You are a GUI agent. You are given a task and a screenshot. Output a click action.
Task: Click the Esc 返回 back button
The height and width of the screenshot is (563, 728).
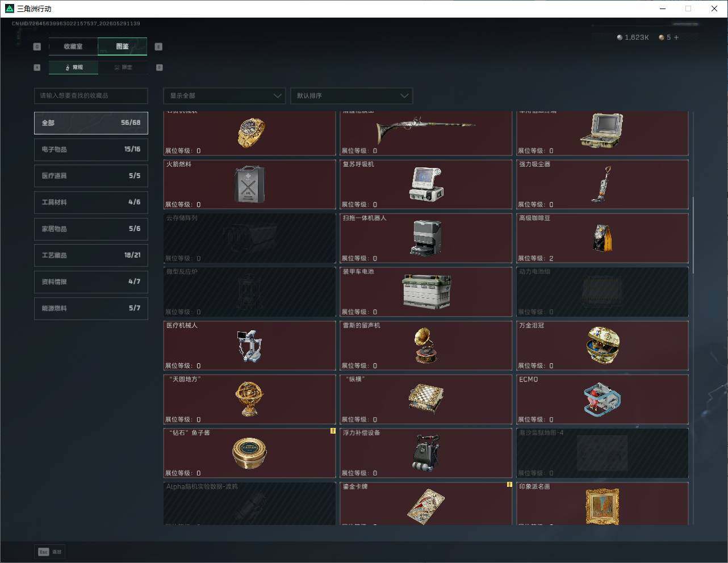50,552
